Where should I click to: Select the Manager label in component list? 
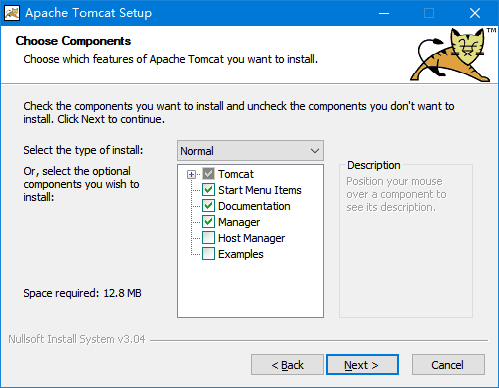pos(239,222)
